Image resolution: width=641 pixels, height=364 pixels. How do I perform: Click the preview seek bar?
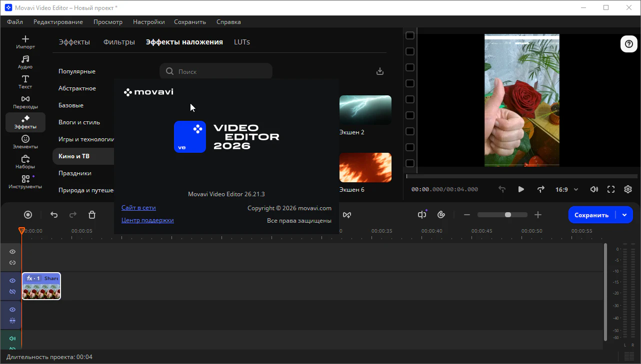click(522, 176)
